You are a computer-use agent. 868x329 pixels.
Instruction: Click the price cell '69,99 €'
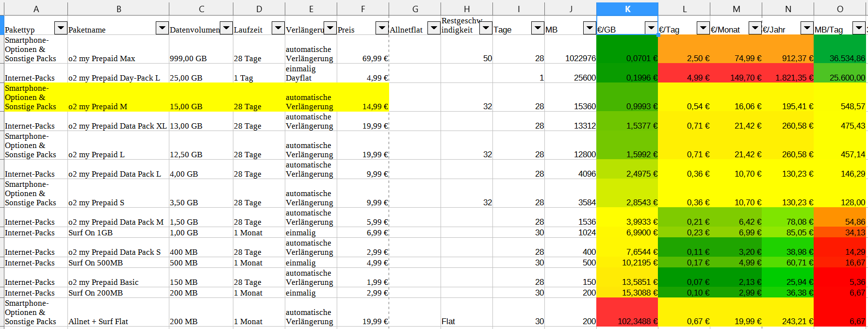tap(363, 49)
